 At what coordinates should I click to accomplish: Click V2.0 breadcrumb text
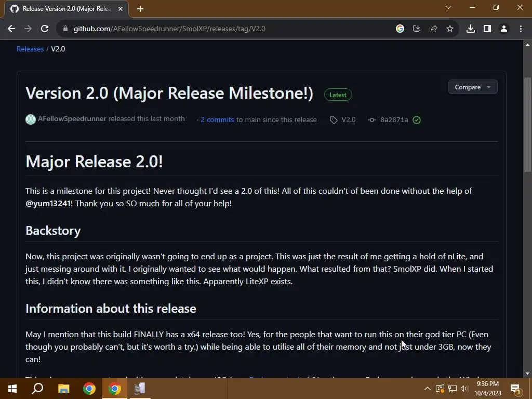point(58,49)
